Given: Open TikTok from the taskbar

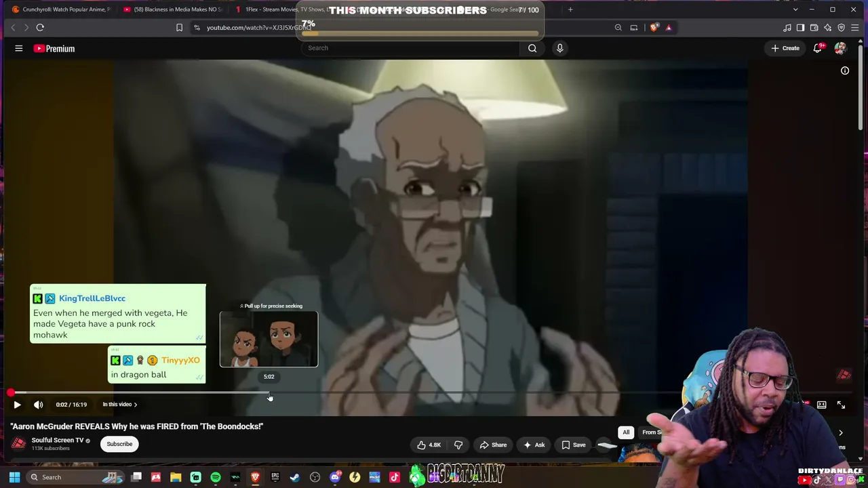Looking at the screenshot, I should 395,477.
